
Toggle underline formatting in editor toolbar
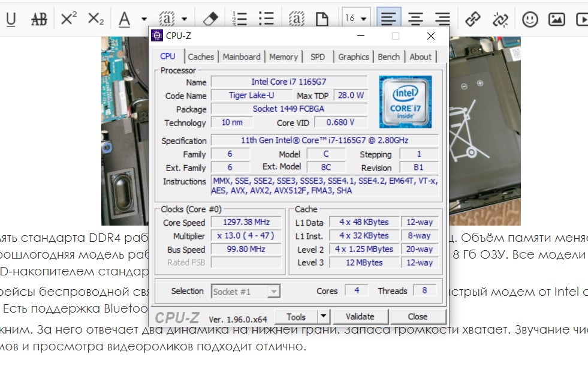click(11, 19)
